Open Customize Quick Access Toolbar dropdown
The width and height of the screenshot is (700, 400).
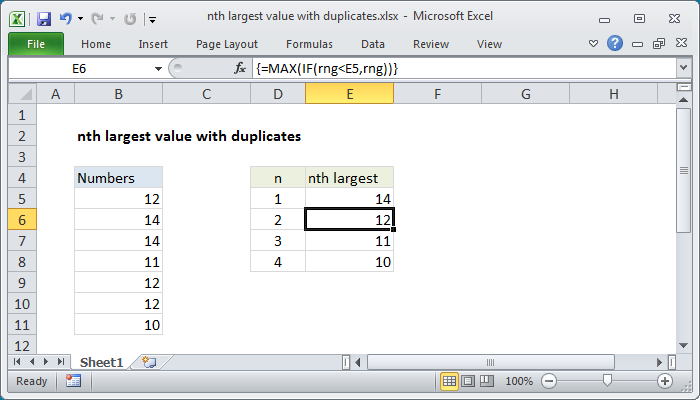tap(153, 20)
